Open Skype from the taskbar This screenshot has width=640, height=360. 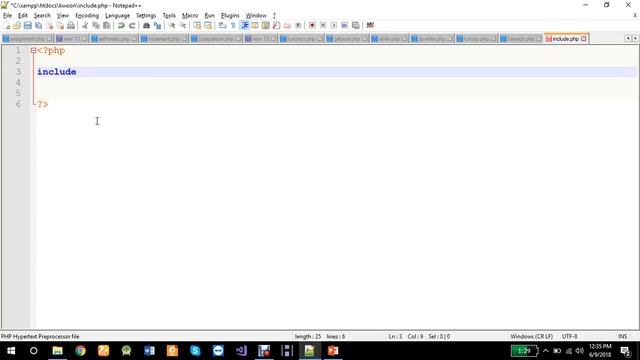click(x=195, y=351)
